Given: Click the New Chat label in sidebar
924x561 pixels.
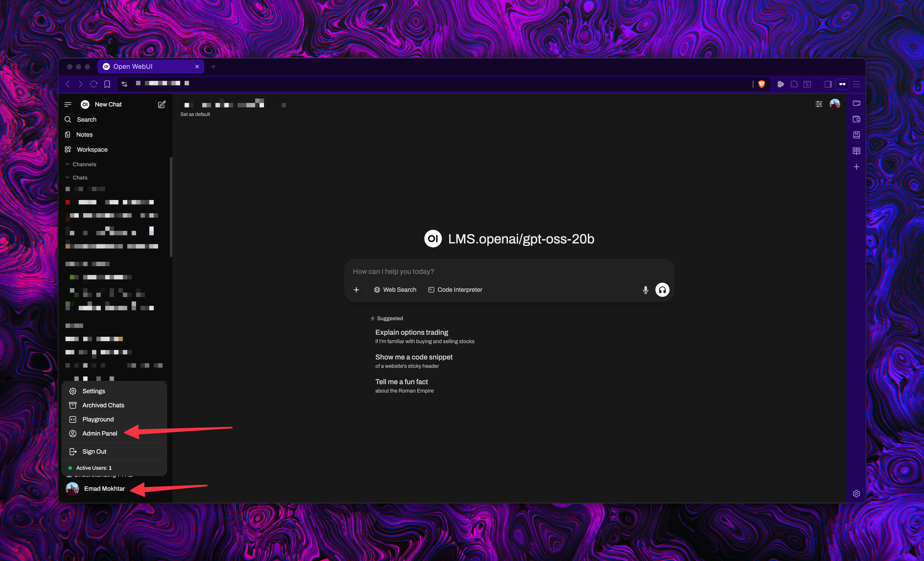Looking at the screenshot, I should point(108,104).
